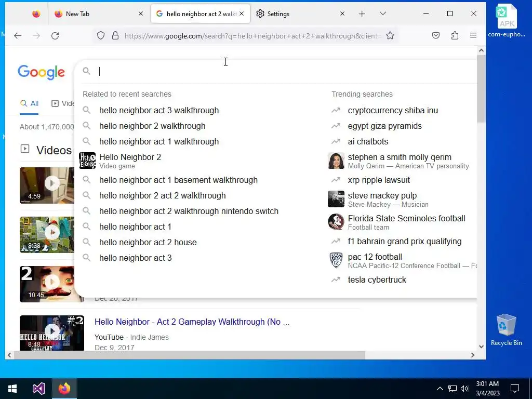Choose hello neighbor act 1 basement walkthrough
Viewport: 532px width, 399px height.
click(x=178, y=180)
